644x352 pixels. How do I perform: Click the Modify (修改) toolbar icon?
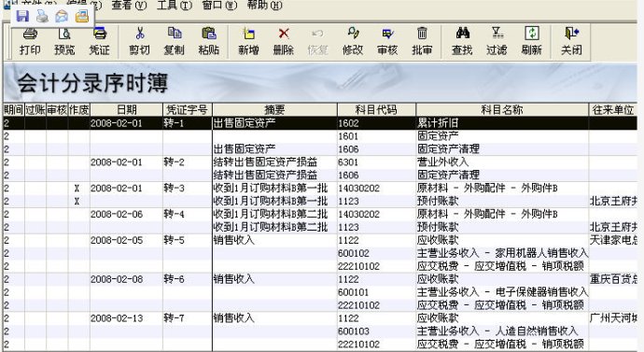353,41
